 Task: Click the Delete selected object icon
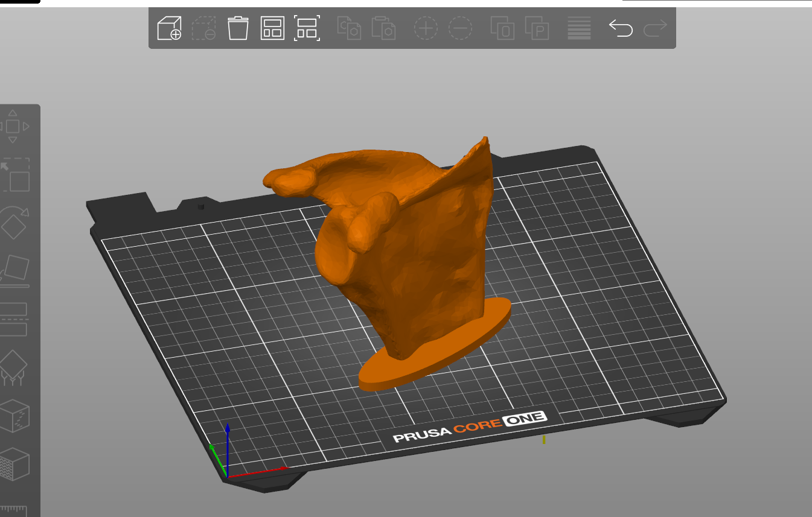(x=204, y=28)
